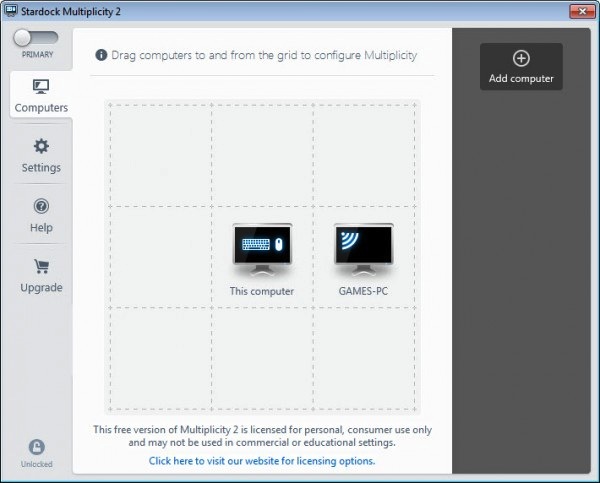
Task: Toggle the PRIMARY mode switch
Action: pyautogui.click(x=36, y=38)
